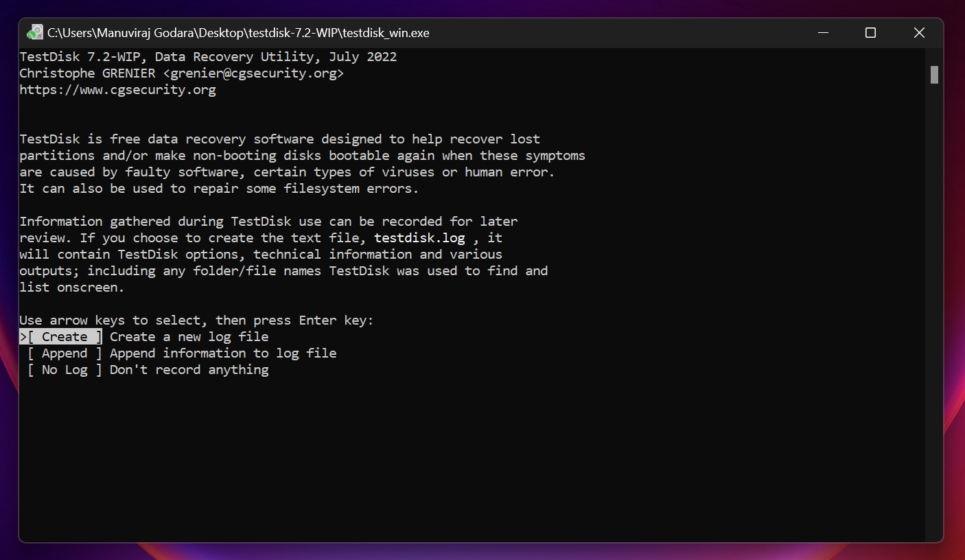Click the 'TestDisk 7.2-WIP' header line

tap(208, 57)
